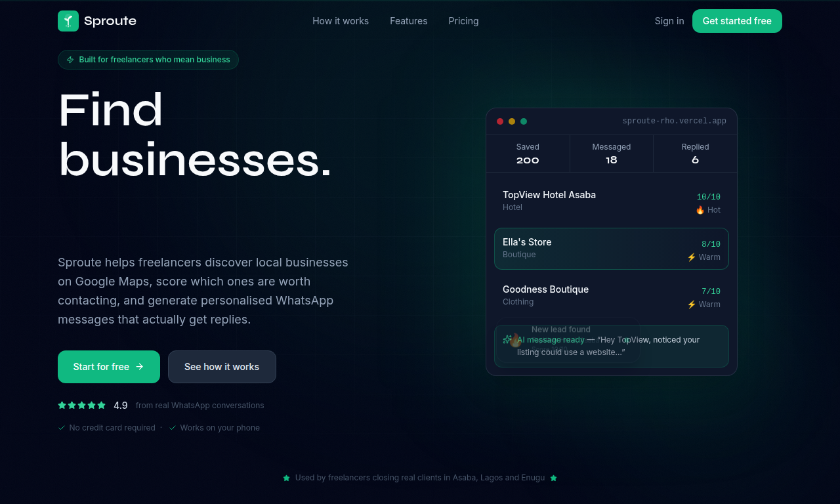Screen dimensions: 840x504
Task: Select the Ella's Store lead card
Action: [612, 249]
